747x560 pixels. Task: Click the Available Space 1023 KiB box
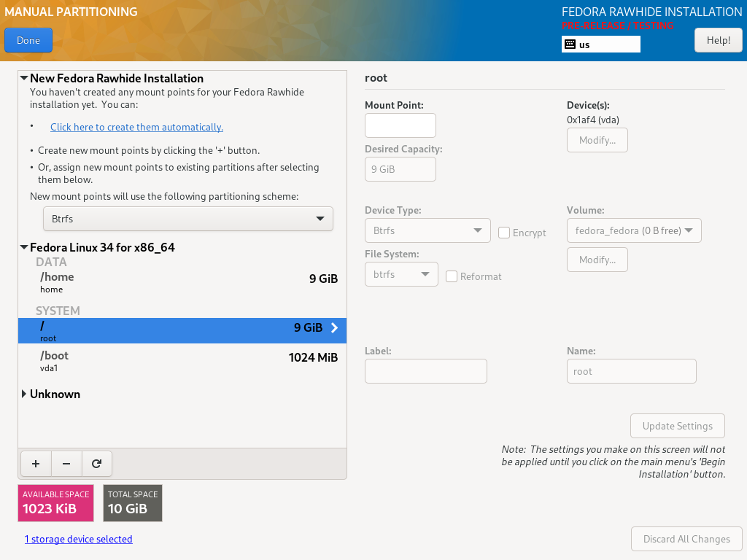tap(55, 503)
